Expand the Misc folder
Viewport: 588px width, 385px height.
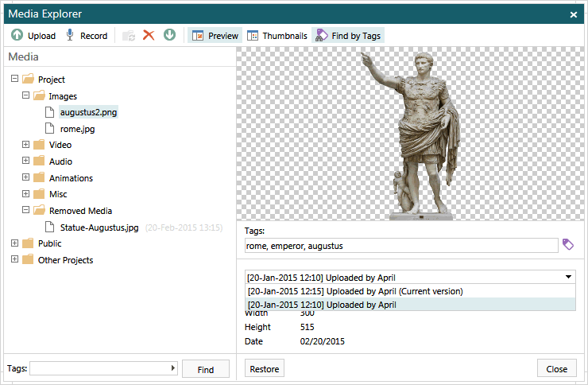[25, 193]
